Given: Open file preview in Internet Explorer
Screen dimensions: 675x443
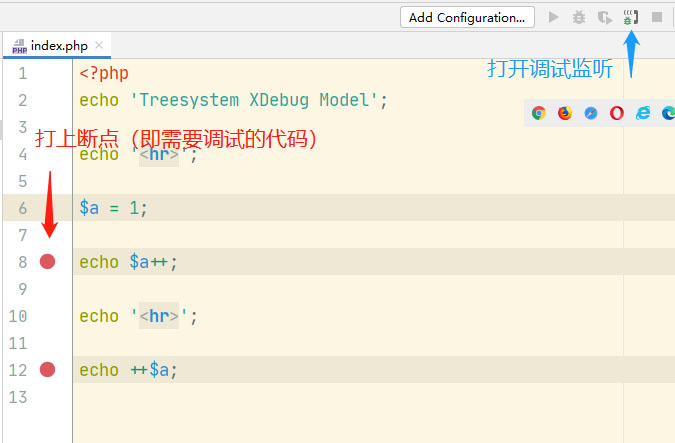Looking at the screenshot, I should coord(643,113).
